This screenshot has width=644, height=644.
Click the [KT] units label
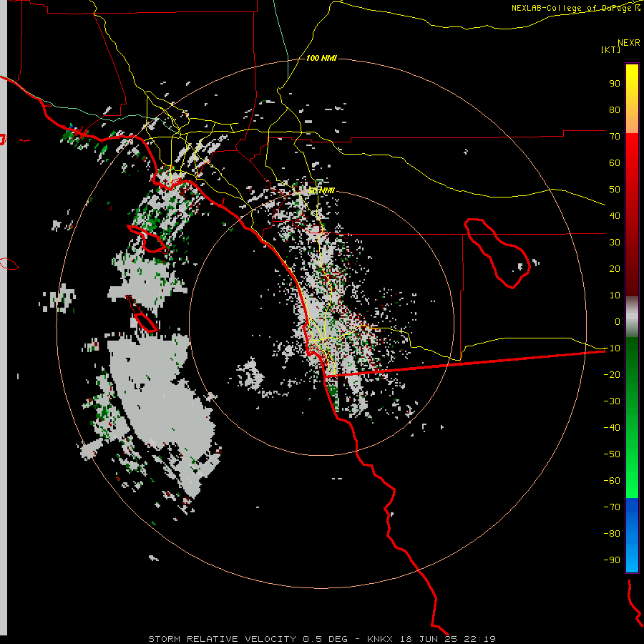coord(611,49)
